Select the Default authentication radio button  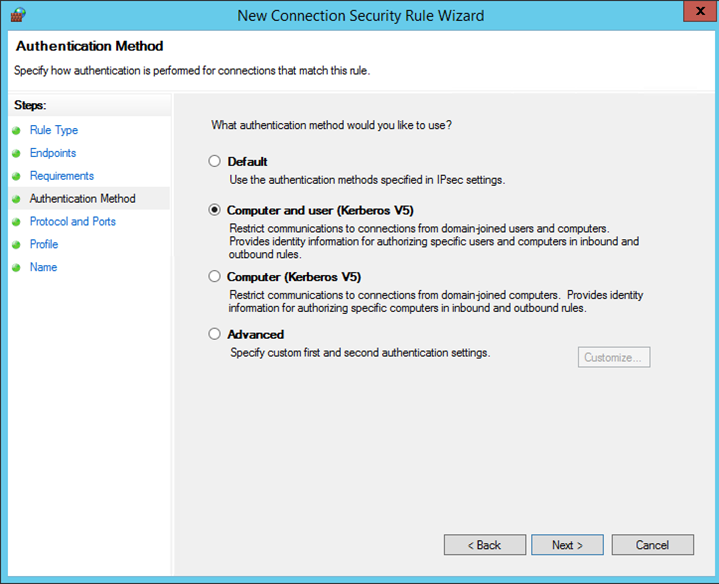coord(214,161)
